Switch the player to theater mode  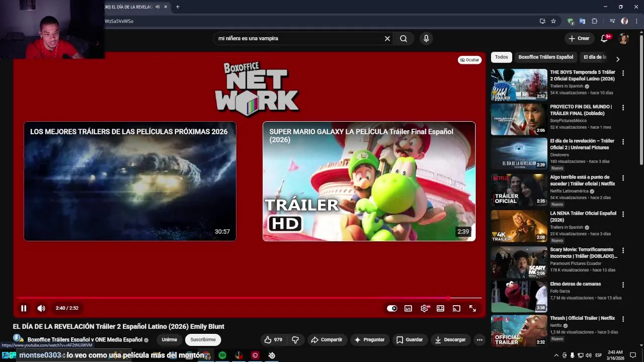[x=440, y=308]
